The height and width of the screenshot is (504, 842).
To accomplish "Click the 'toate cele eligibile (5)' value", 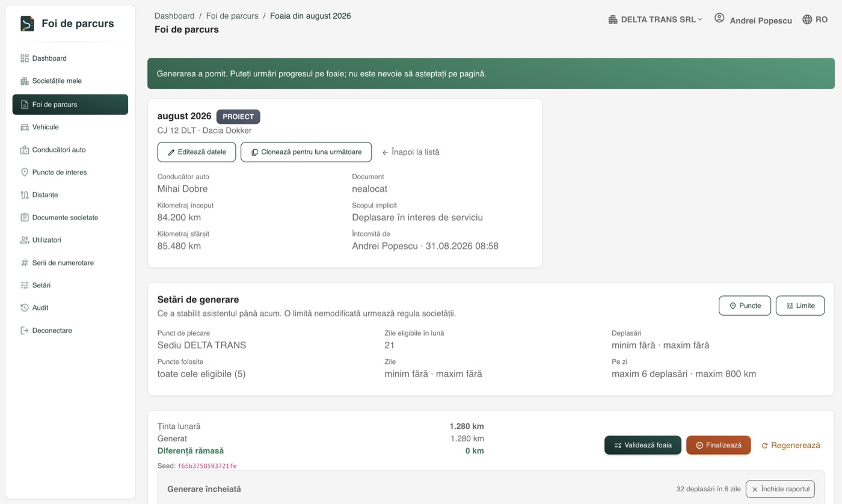I will tap(201, 374).
